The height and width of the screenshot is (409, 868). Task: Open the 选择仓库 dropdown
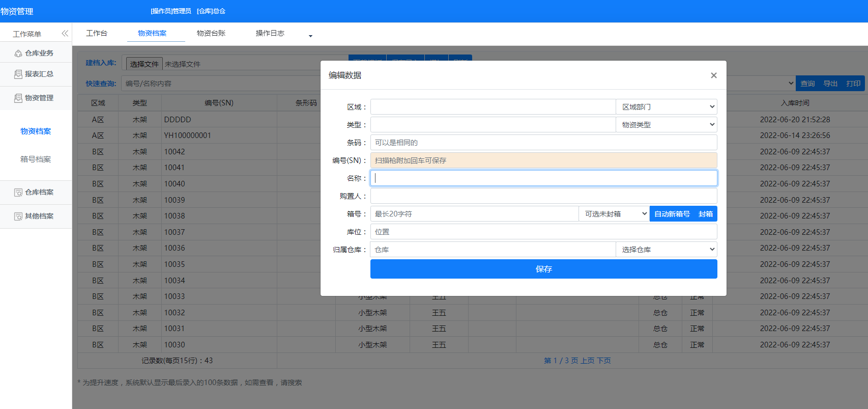(x=666, y=250)
